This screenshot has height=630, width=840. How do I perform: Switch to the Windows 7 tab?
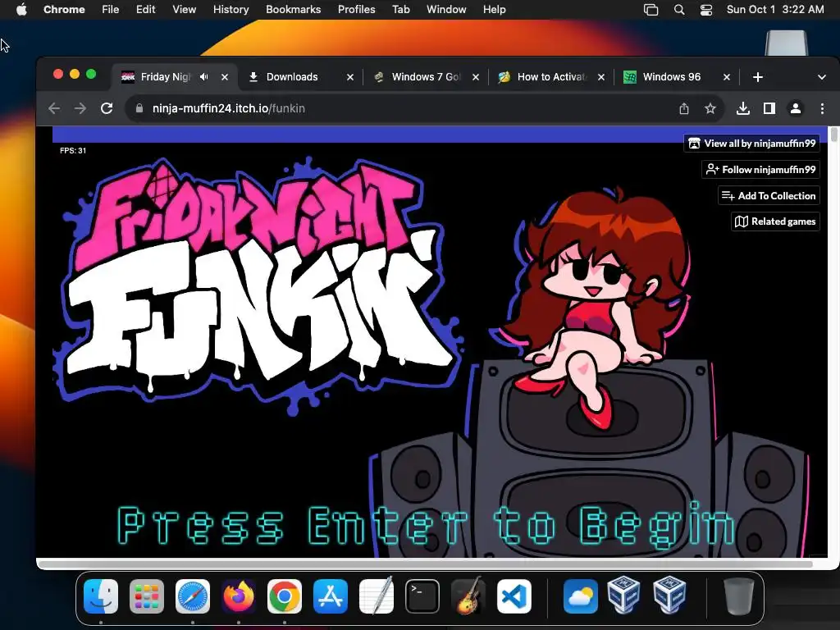click(x=426, y=77)
